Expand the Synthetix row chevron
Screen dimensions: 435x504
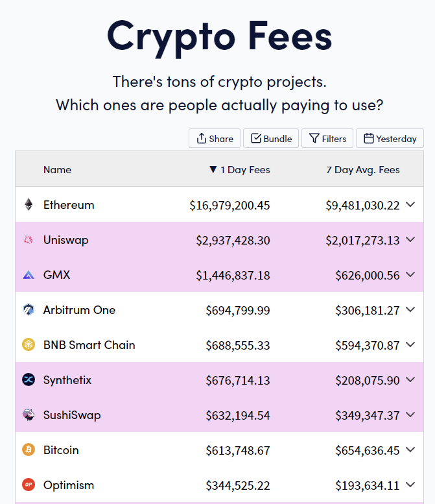click(x=410, y=380)
